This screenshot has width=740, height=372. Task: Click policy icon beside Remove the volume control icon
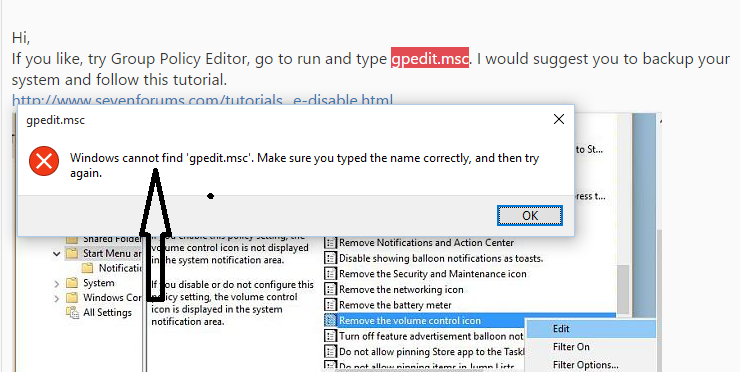pyautogui.click(x=330, y=321)
